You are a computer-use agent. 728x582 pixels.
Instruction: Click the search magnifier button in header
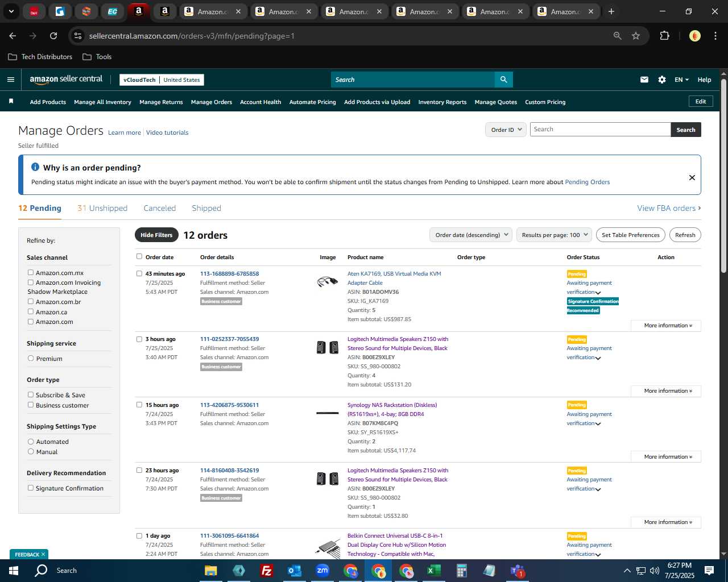click(x=503, y=80)
